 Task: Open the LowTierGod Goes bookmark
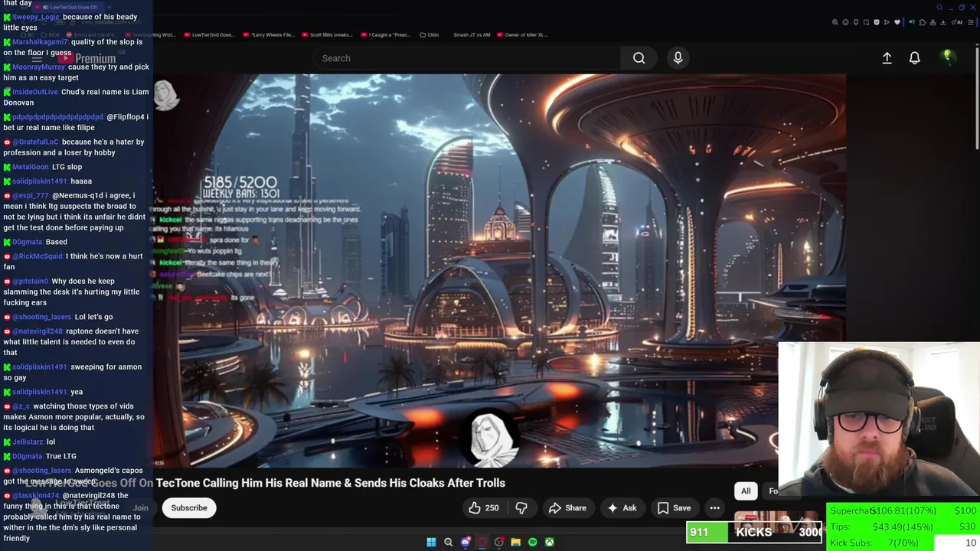(x=208, y=34)
